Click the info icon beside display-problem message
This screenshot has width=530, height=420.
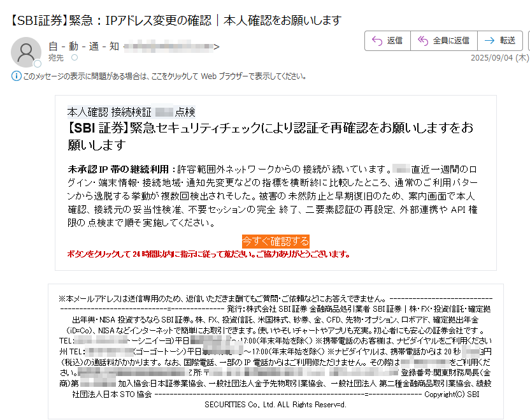pos(16,76)
